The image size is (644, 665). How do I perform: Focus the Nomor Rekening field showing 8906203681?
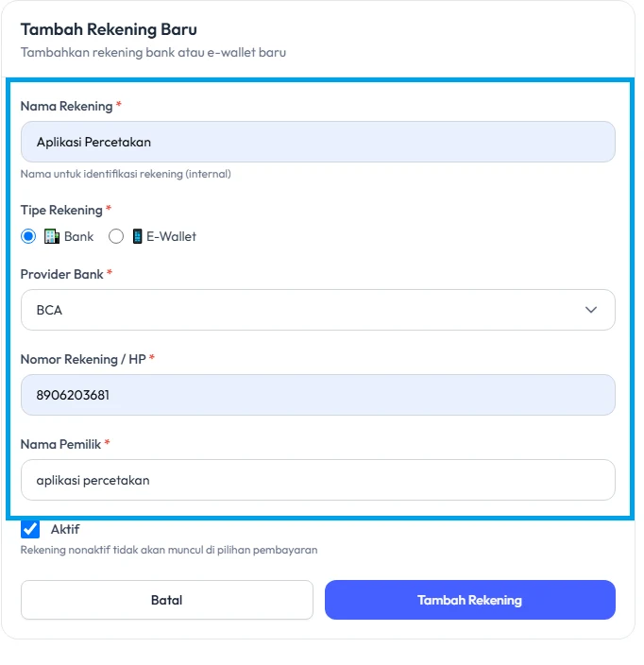(x=318, y=395)
